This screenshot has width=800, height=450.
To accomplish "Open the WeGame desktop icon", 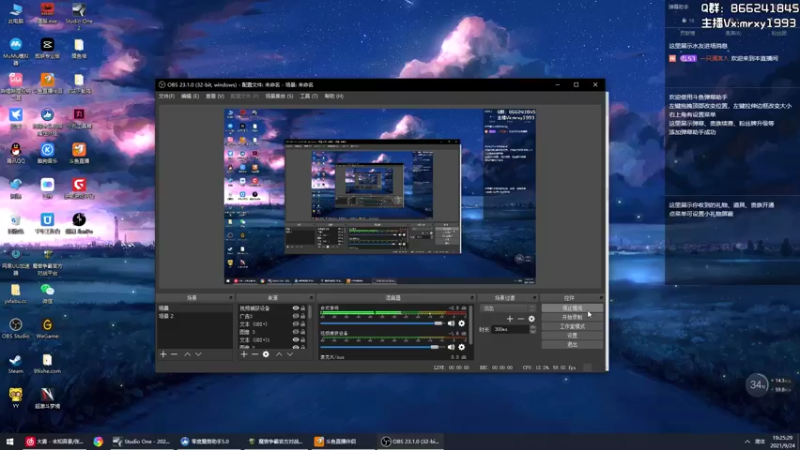I will coord(47,328).
